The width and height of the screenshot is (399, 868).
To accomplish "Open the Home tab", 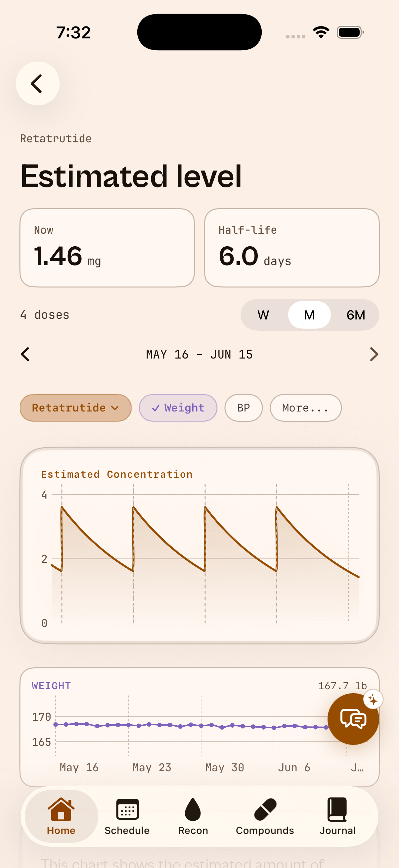I will tap(61, 816).
